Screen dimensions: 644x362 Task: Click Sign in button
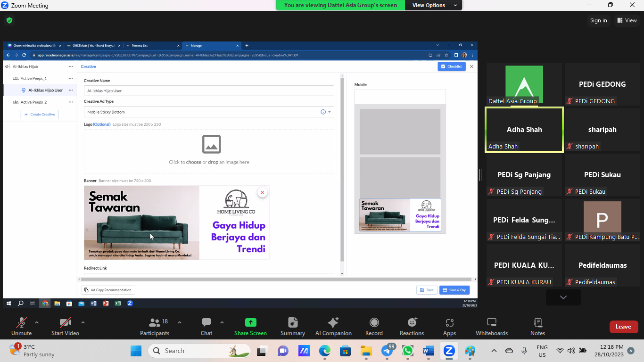598,20
